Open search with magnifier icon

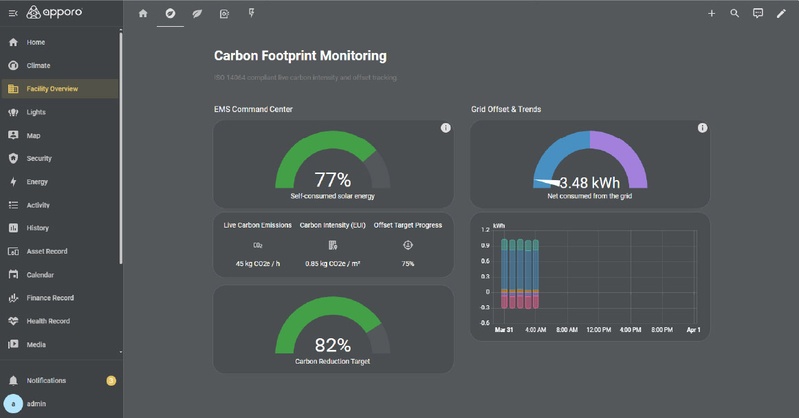pos(734,13)
